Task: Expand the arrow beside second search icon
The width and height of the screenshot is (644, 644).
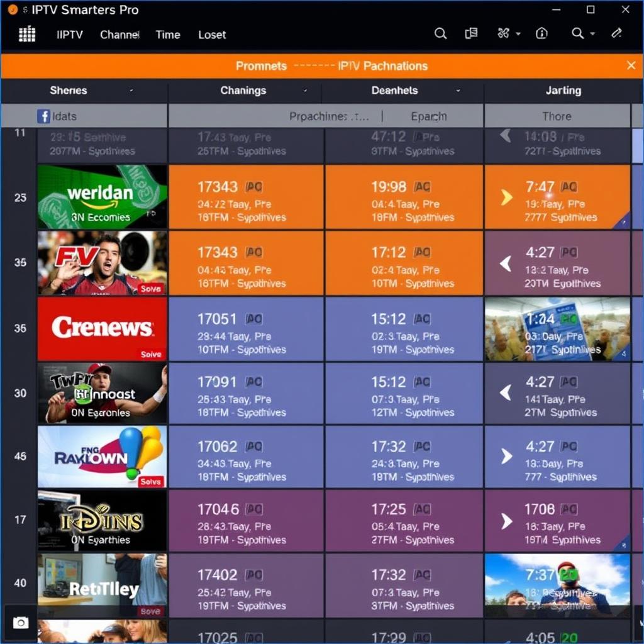Action: click(592, 34)
